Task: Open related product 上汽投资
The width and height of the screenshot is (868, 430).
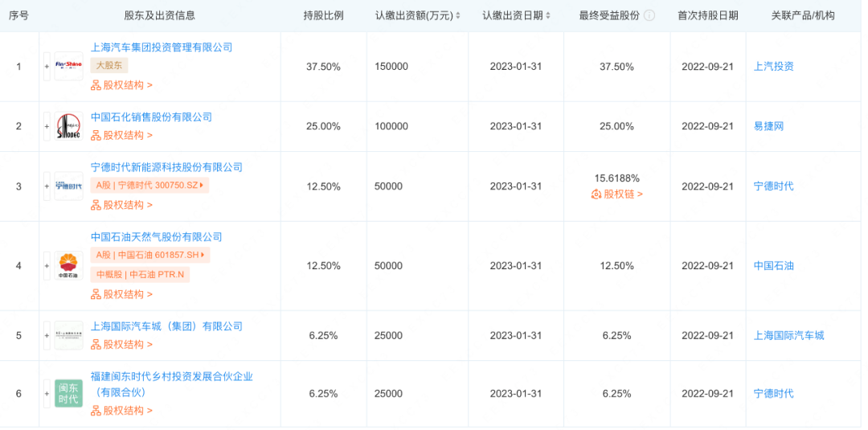Action: (774, 67)
